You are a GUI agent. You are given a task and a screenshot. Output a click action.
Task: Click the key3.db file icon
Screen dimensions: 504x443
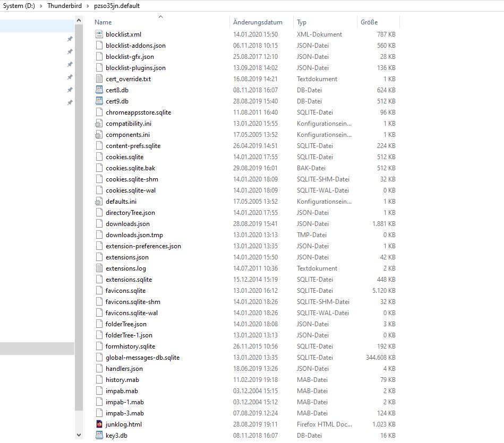(x=99, y=436)
